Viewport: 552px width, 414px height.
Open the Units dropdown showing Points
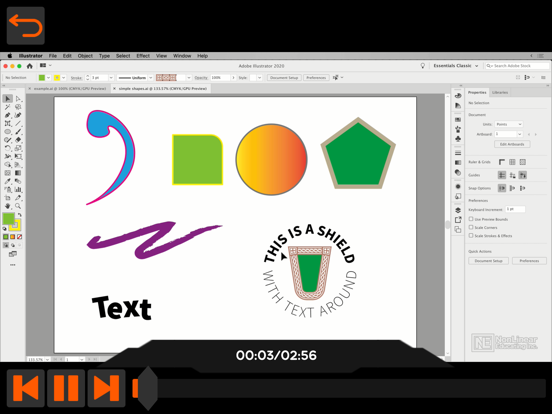pyautogui.click(x=509, y=124)
